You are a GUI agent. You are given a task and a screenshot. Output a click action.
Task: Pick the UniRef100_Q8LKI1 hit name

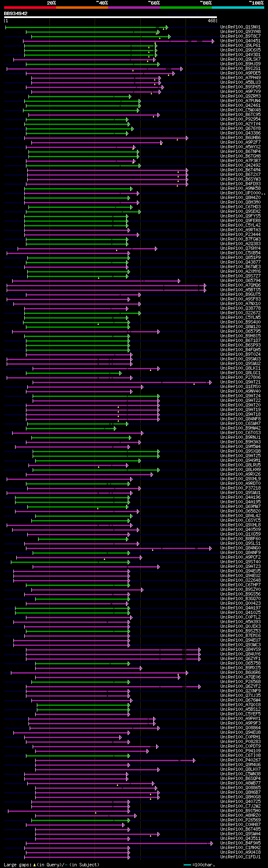point(240,368)
